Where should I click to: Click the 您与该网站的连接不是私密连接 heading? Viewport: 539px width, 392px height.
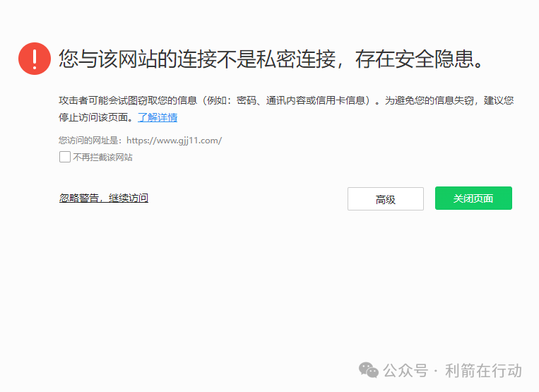tap(196, 59)
